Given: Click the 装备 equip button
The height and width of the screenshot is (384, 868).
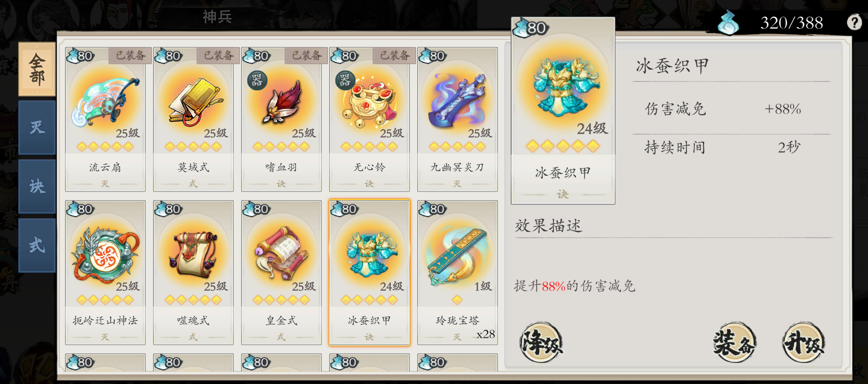Looking at the screenshot, I should point(735,343).
